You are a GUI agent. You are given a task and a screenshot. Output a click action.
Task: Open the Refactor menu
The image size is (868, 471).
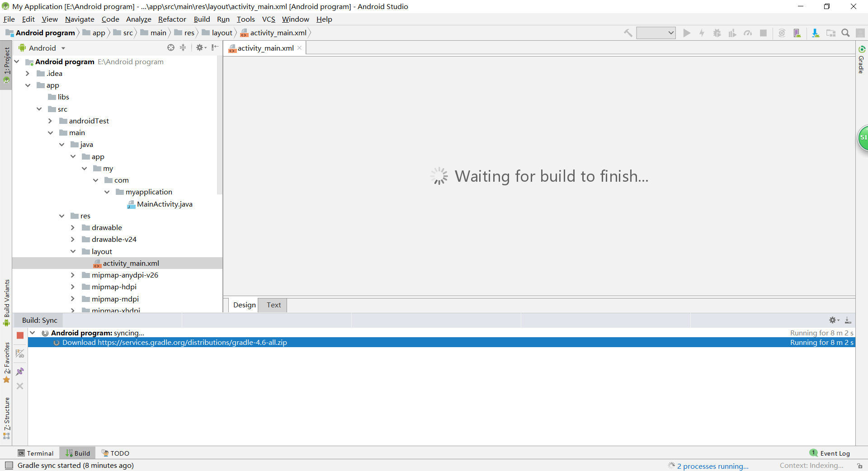[x=172, y=19]
